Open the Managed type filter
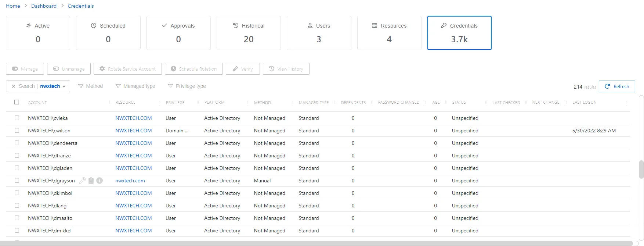This screenshot has height=246, width=644. click(x=135, y=86)
